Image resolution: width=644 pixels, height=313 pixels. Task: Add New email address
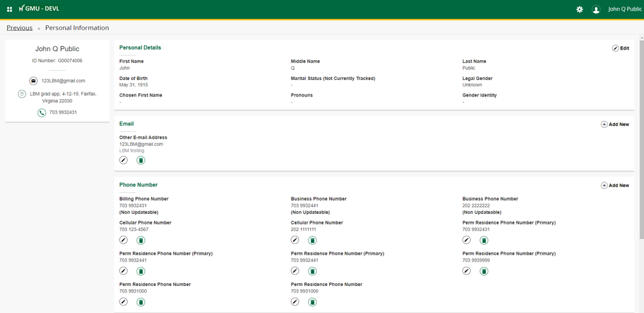coord(615,124)
